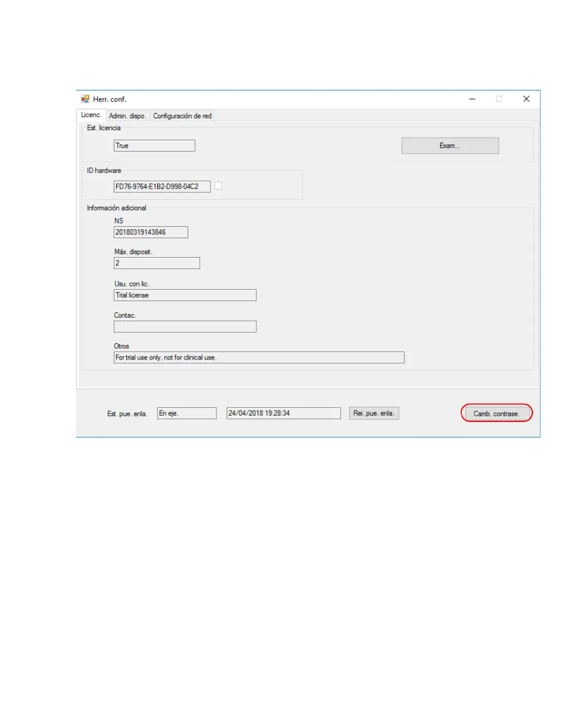The height and width of the screenshot is (728, 566).
Task: Click the Est. licencia group label
Action: click(x=104, y=128)
